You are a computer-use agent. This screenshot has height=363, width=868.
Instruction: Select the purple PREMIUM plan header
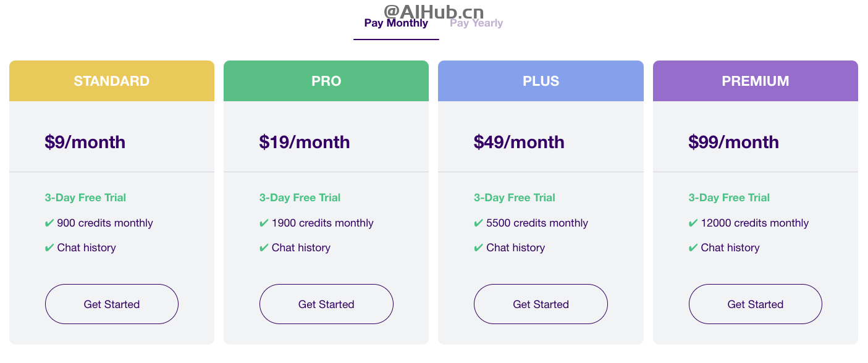pyautogui.click(x=756, y=81)
